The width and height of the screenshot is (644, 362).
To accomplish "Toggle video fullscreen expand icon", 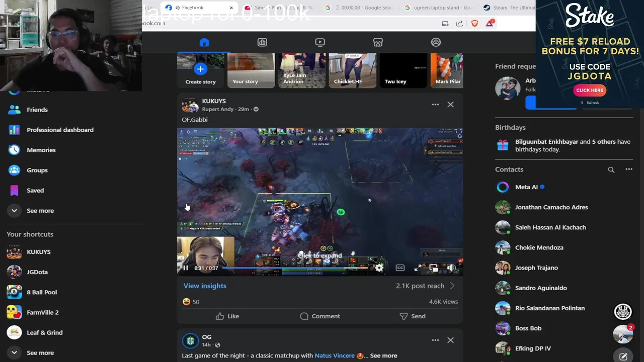I will tap(418, 268).
